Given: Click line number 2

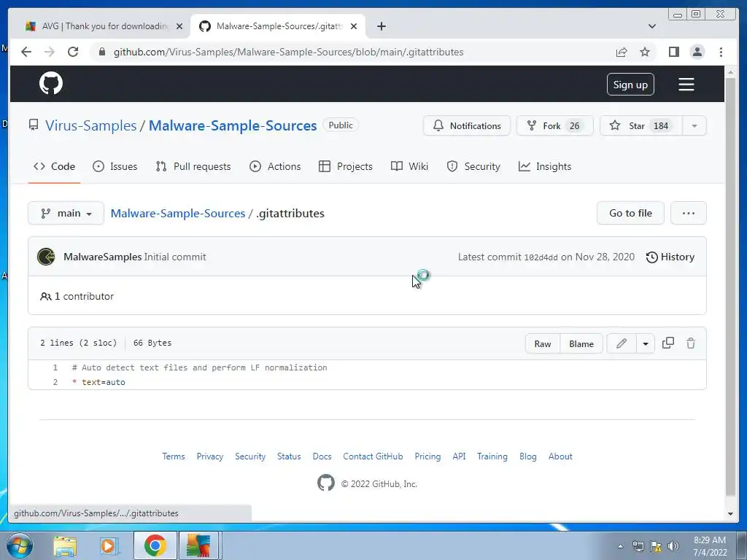Looking at the screenshot, I should 55,382.
